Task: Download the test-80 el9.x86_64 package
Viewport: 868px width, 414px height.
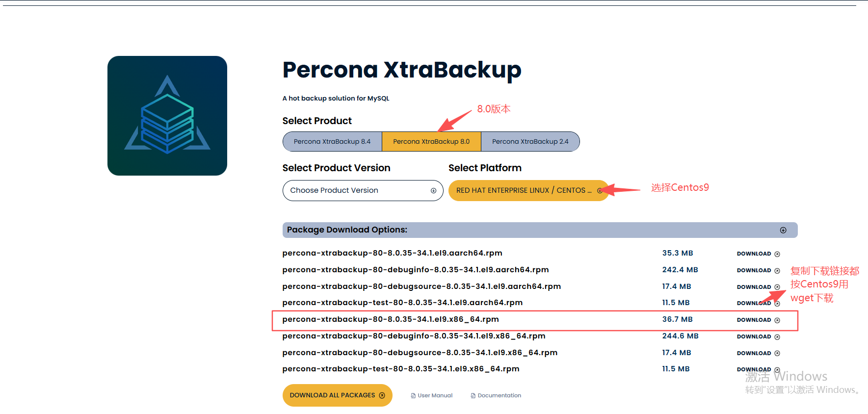Action: 758,369
